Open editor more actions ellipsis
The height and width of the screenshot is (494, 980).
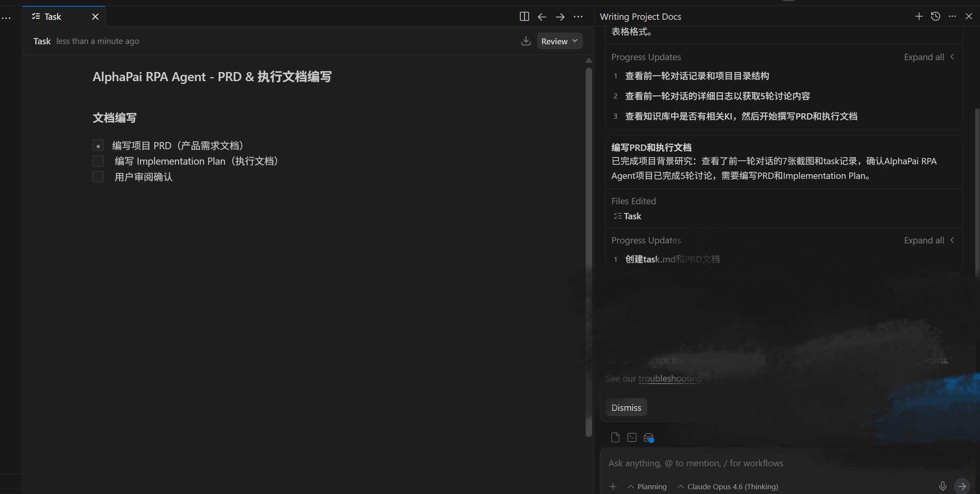pyautogui.click(x=578, y=17)
